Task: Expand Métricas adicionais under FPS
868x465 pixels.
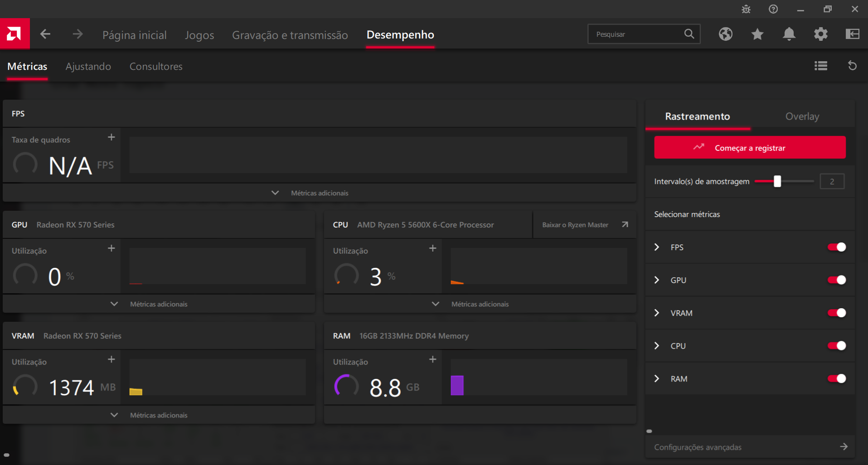Action: (320, 193)
